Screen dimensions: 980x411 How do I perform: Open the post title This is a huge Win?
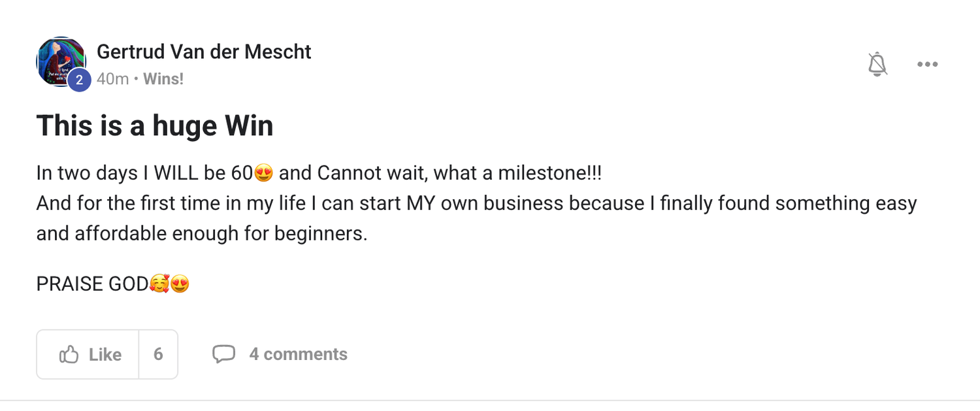point(155,125)
